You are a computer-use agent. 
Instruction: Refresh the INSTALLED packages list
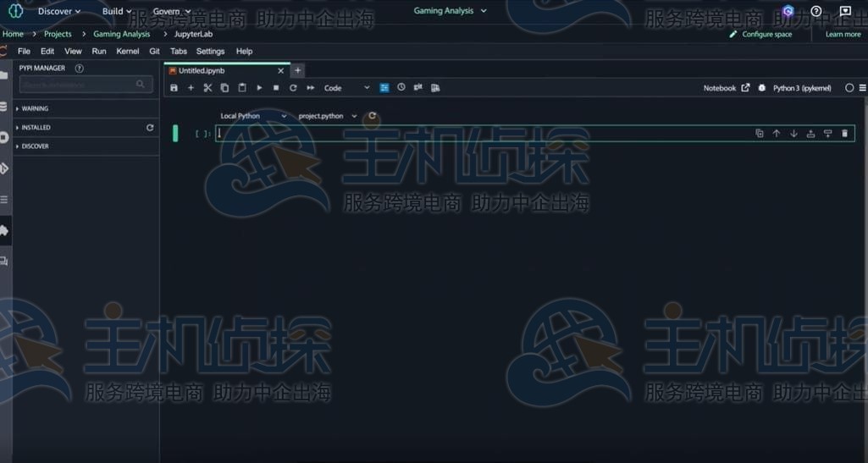click(x=149, y=128)
